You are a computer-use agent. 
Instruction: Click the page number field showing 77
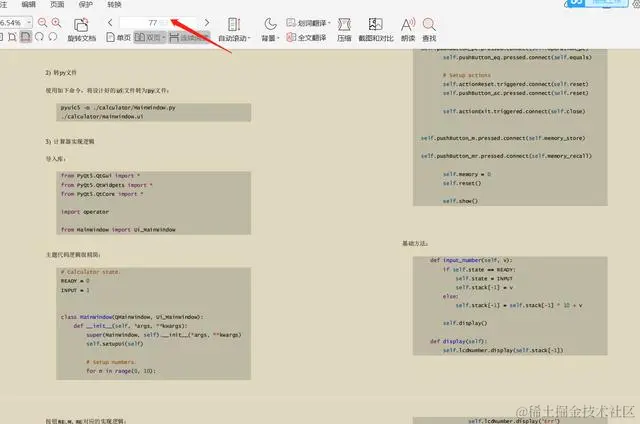(158, 22)
